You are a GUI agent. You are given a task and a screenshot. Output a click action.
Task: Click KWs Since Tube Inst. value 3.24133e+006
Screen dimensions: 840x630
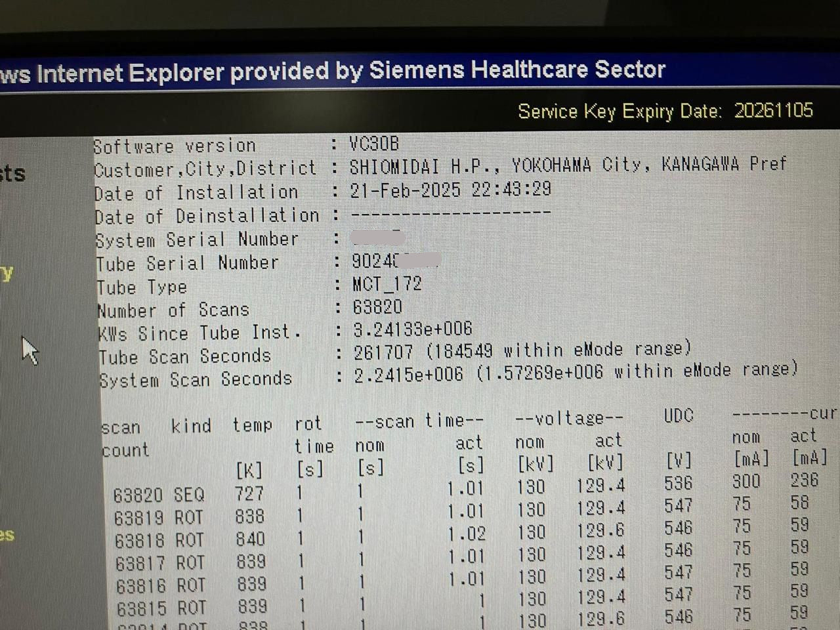pyautogui.click(x=413, y=328)
